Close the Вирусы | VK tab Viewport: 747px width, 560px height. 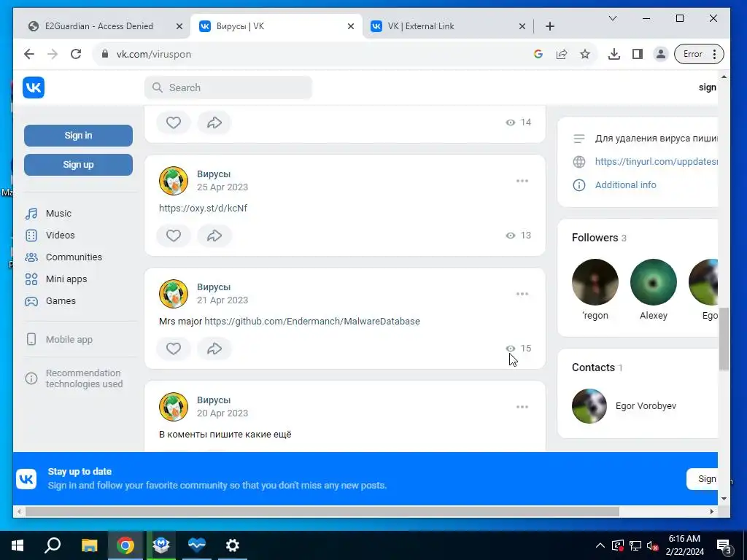coord(351,26)
